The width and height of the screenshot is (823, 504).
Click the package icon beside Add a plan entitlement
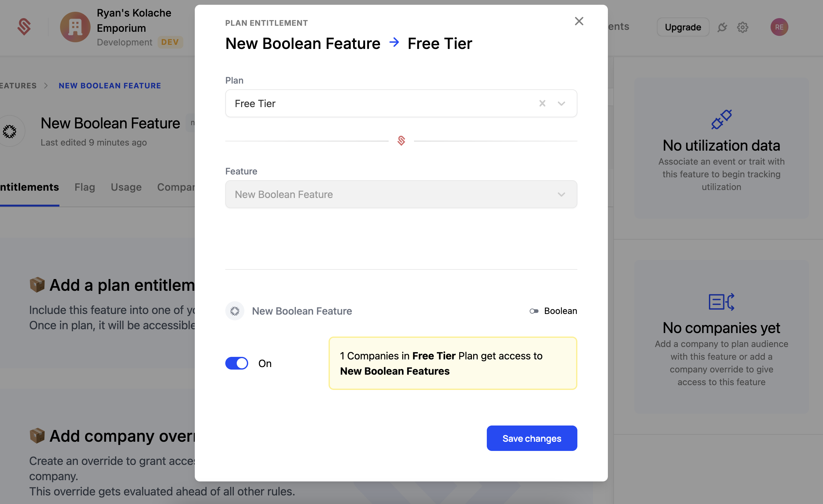(x=37, y=285)
